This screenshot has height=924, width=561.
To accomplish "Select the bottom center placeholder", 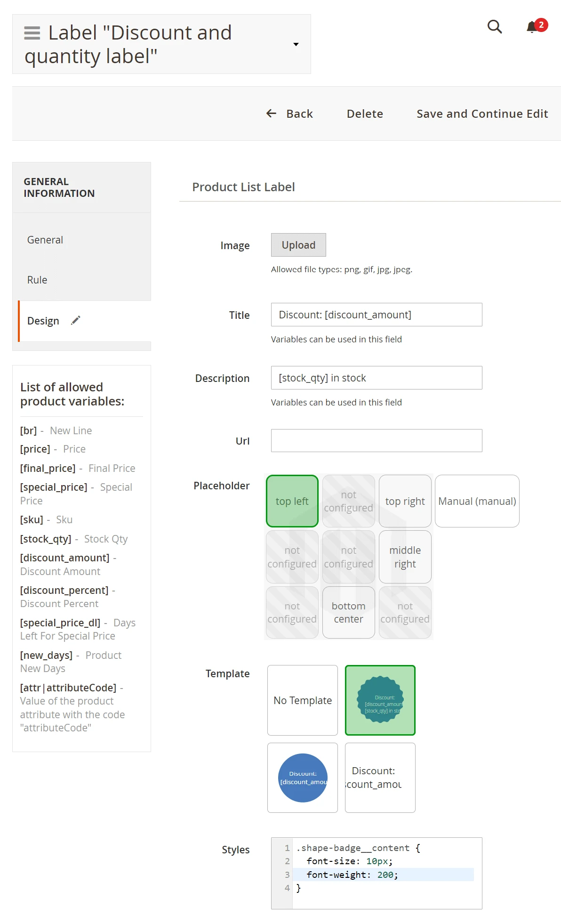I will 349,613.
